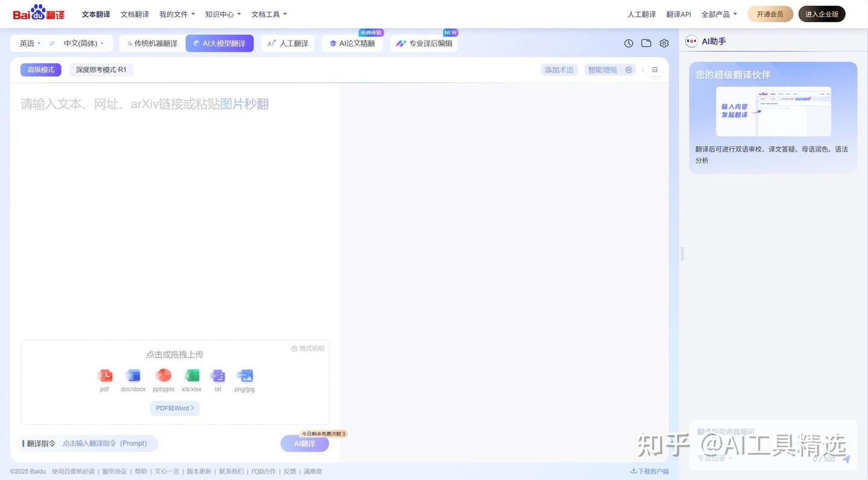The height and width of the screenshot is (480, 868).
Task: Open the 使用百度前必读 footer link
Action: pos(73,472)
